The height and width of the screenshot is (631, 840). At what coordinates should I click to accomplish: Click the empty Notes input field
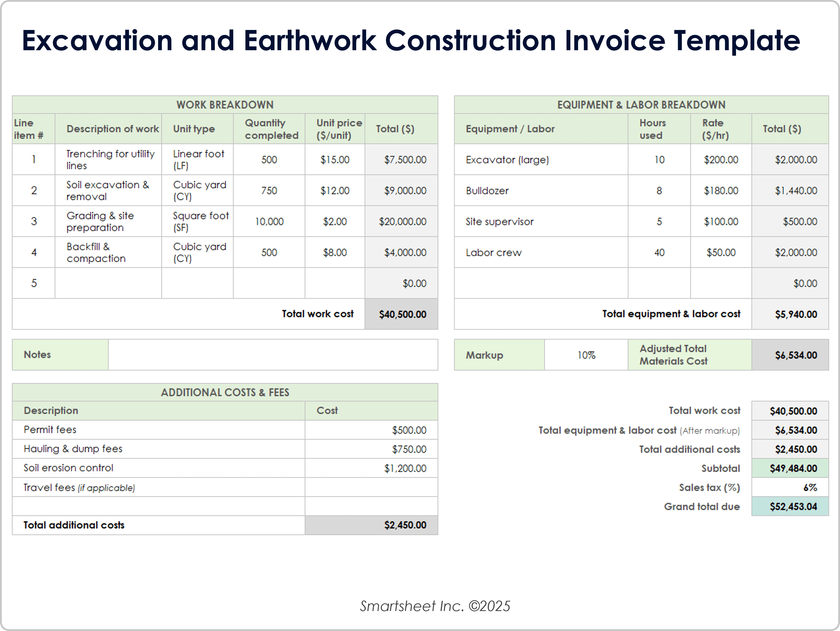[x=273, y=355]
